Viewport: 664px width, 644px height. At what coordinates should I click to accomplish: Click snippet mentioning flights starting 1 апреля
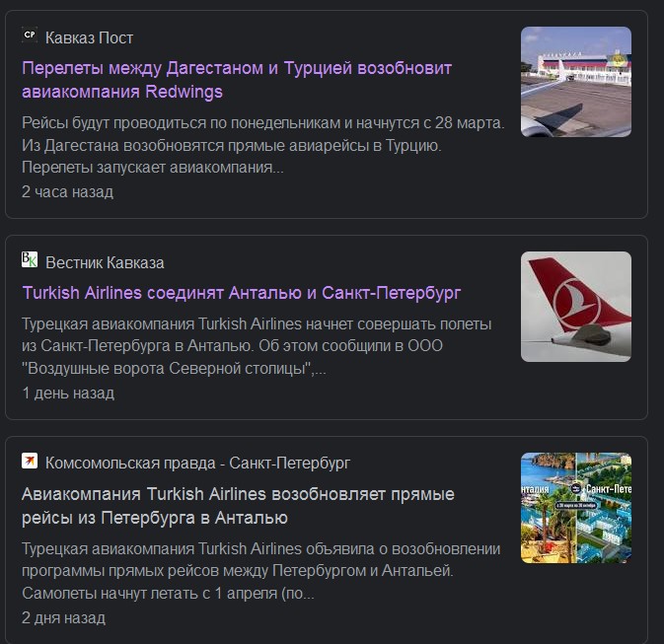[x=260, y=572]
